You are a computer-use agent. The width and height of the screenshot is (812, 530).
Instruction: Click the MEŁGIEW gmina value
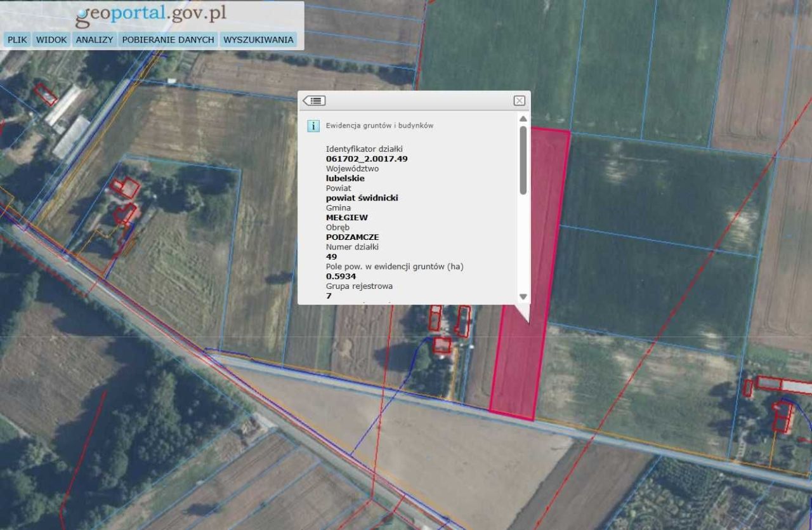(x=346, y=217)
